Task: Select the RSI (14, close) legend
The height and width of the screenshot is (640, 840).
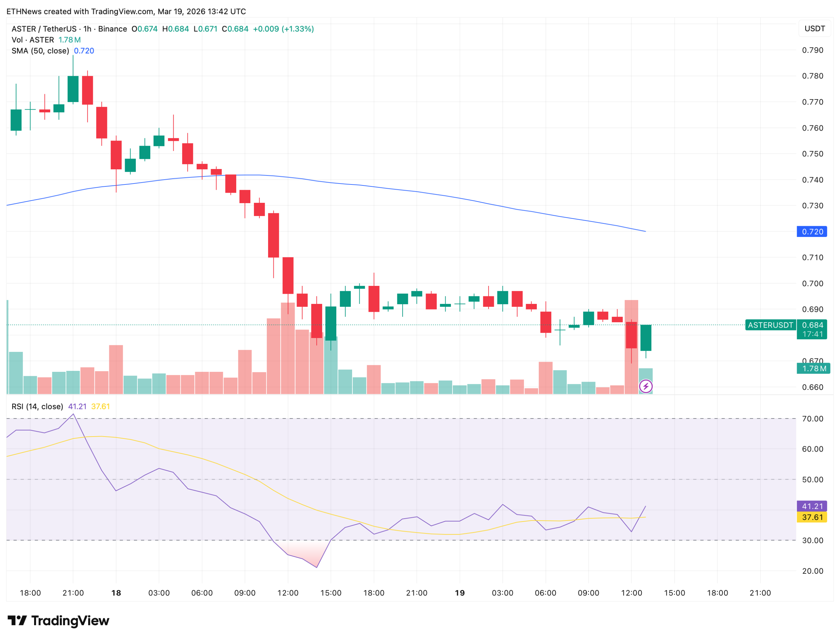Action: [x=37, y=406]
